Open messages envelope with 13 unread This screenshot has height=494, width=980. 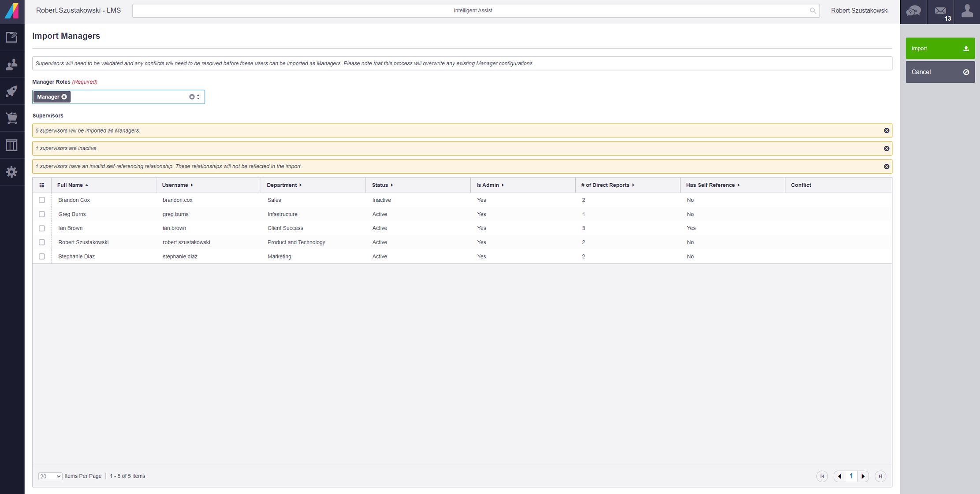[941, 11]
